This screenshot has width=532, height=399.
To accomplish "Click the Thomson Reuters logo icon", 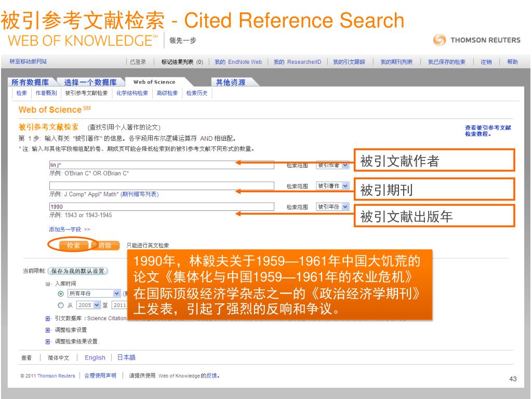I will (440, 40).
